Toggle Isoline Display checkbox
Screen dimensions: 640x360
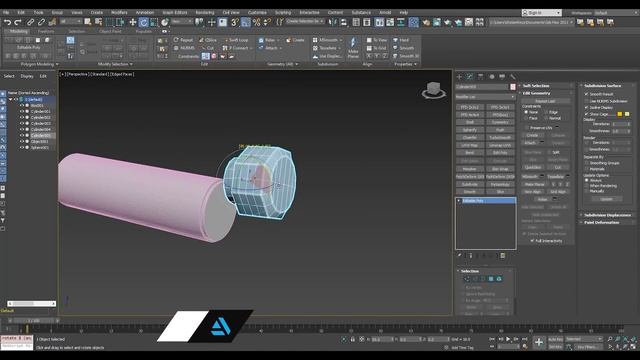587,107
